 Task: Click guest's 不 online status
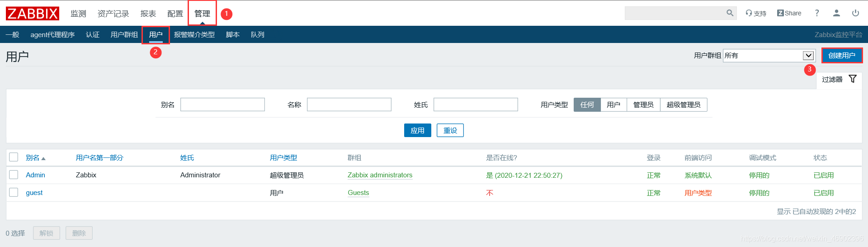490,193
